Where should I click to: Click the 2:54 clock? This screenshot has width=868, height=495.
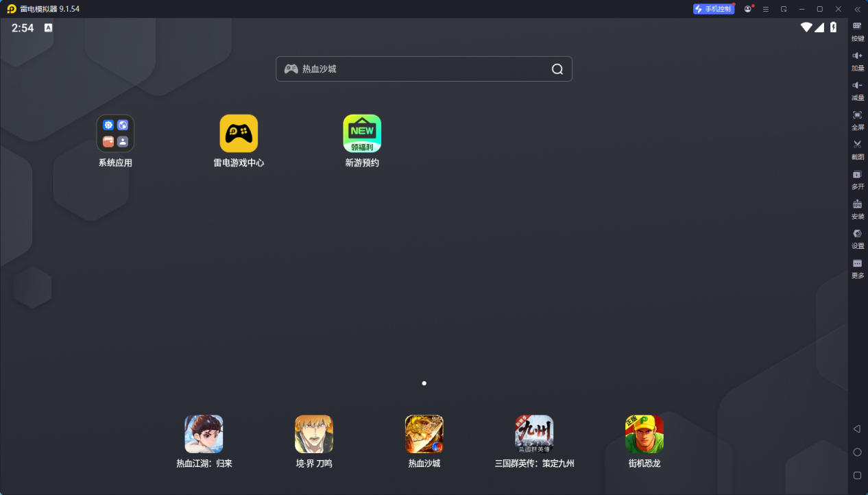pos(23,28)
